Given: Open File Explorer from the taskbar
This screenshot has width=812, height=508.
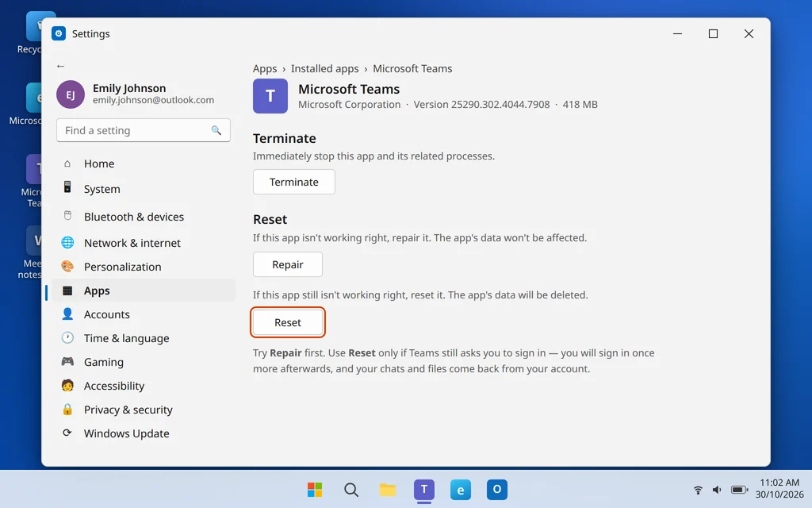Looking at the screenshot, I should point(387,489).
